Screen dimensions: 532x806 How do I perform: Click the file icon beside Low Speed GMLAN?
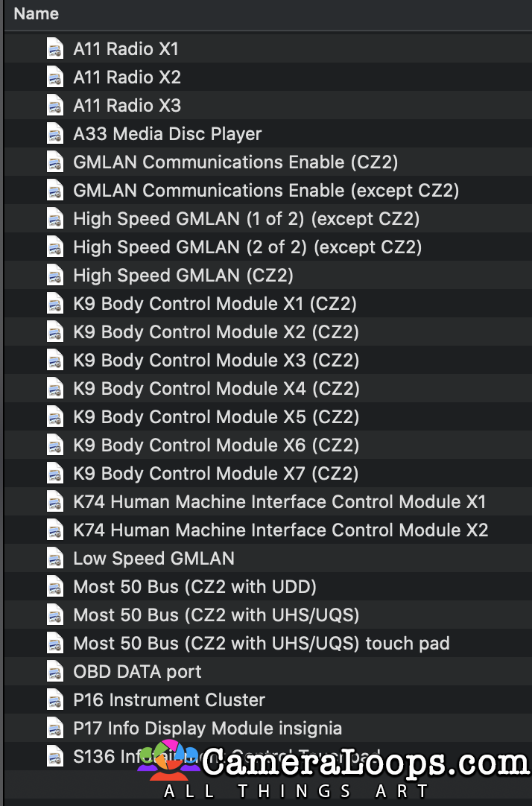(x=55, y=558)
